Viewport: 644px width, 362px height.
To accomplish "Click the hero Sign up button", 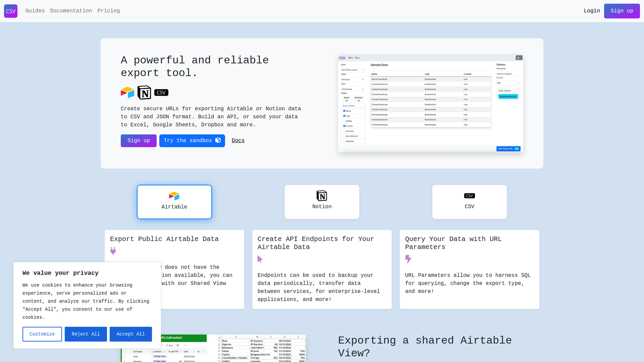I will tap(138, 140).
